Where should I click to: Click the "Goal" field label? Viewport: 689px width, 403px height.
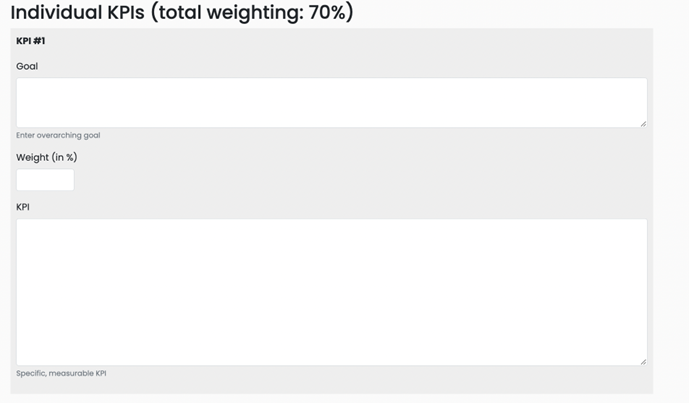click(x=27, y=66)
